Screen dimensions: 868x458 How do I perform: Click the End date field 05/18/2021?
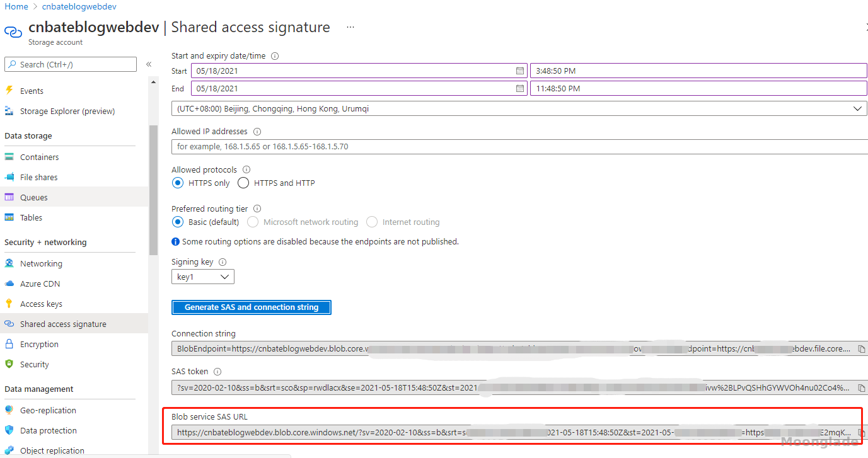point(359,88)
